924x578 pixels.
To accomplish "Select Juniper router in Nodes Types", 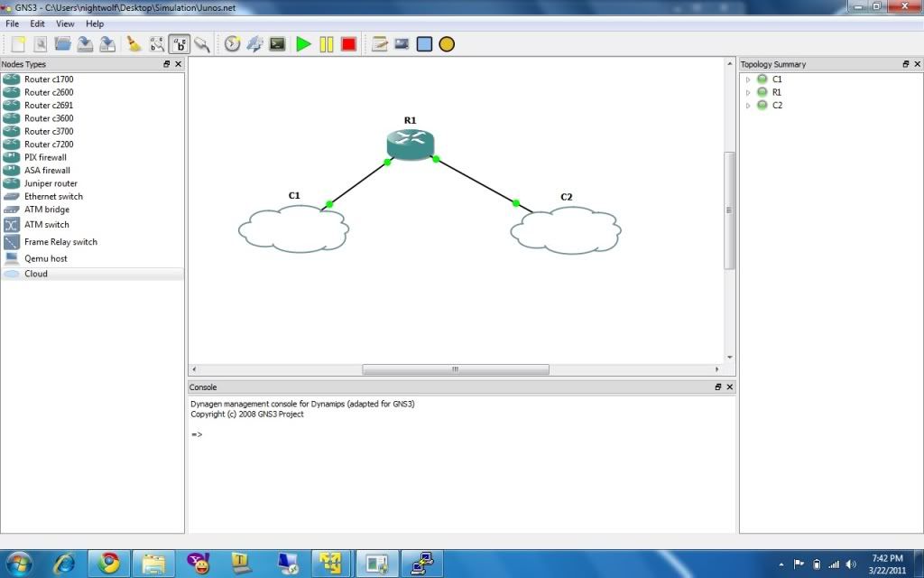I will 51,183.
